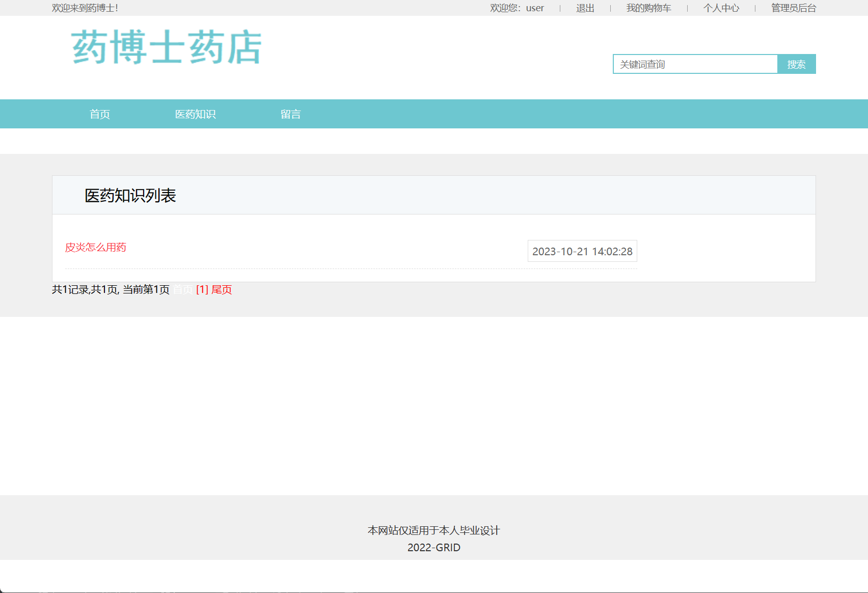Click 尾页 to go to last page
This screenshot has width=868, height=593.
221,289
